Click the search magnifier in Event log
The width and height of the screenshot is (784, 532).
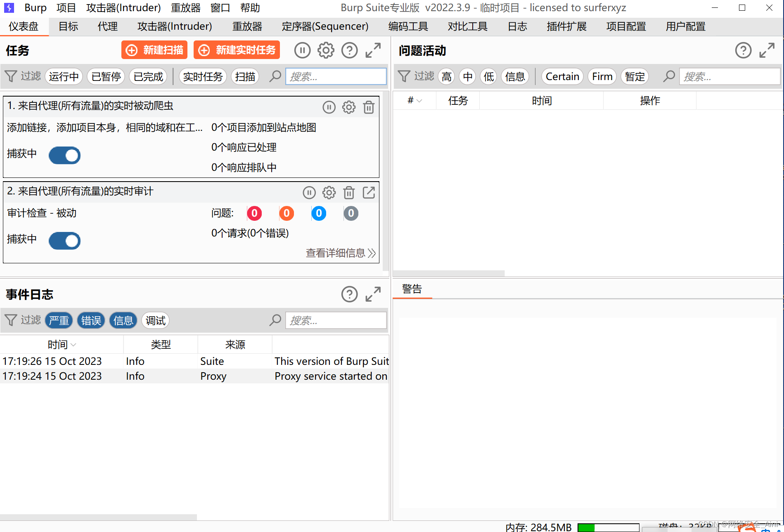pyautogui.click(x=275, y=320)
